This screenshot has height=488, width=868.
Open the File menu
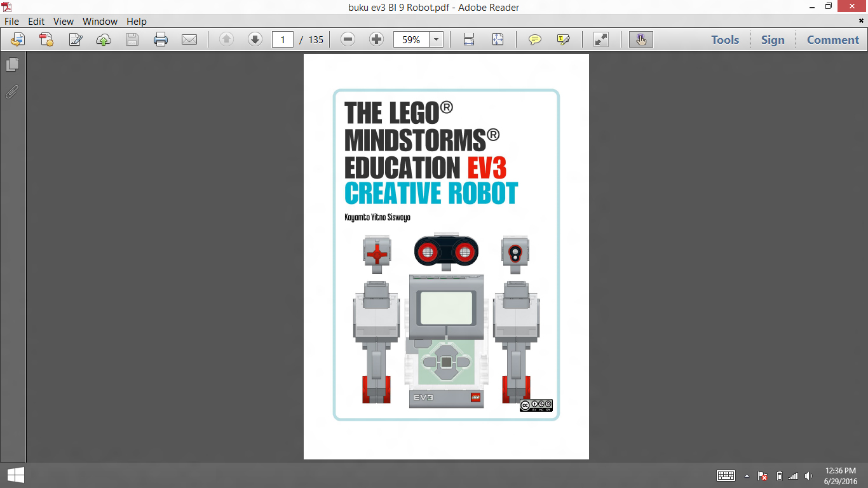(x=11, y=21)
